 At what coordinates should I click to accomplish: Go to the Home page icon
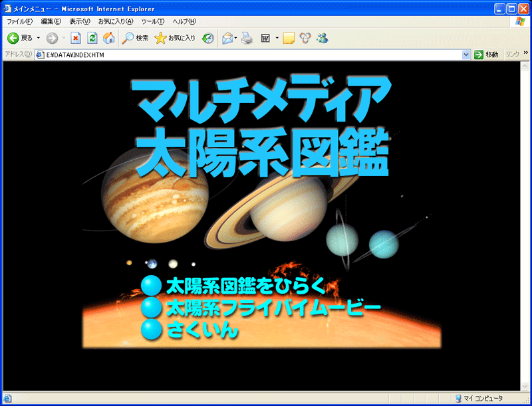pos(108,38)
